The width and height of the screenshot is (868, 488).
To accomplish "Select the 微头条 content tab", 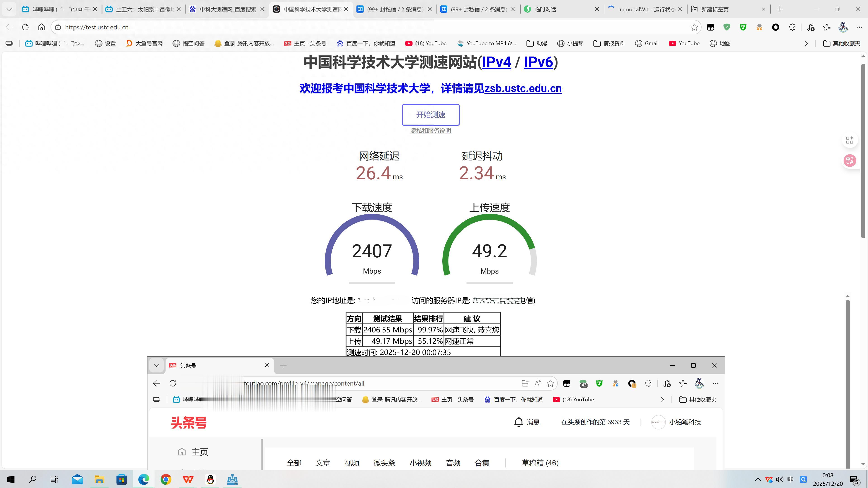I will pos(384,463).
